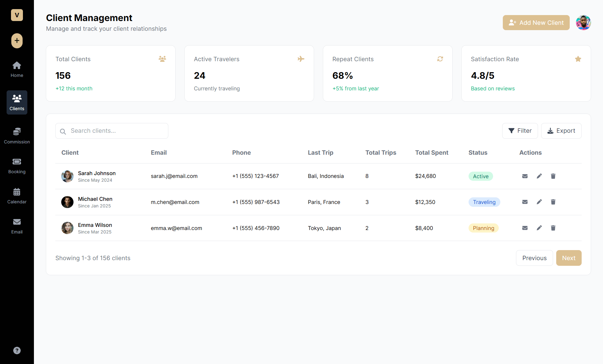603x364 pixels.
Task: Open the Booking panel from the sidebar
Action: (x=17, y=165)
